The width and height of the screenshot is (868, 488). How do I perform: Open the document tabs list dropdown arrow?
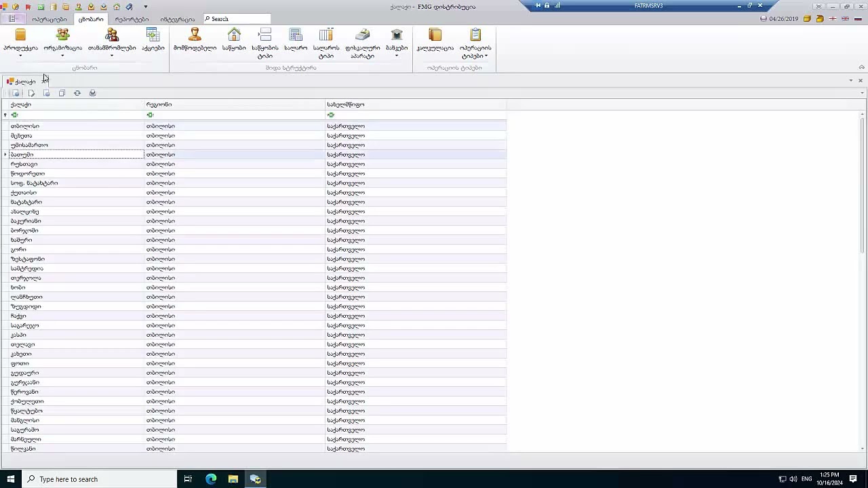point(851,81)
